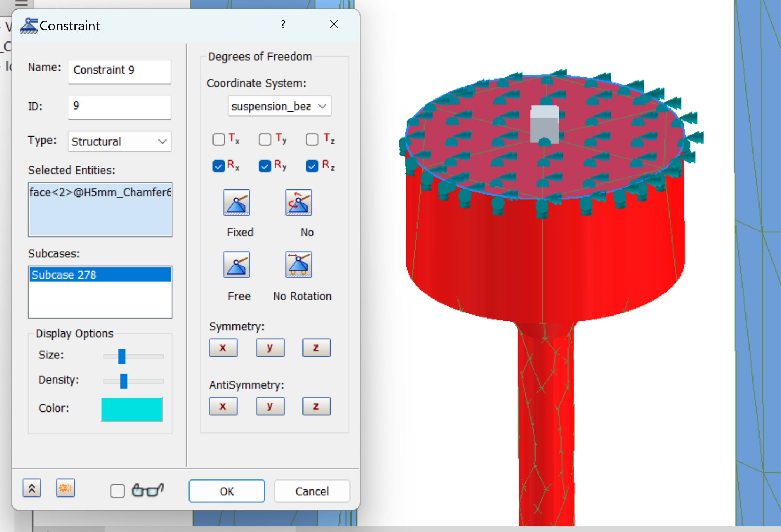Click the dialog help question mark
The height and width of the screenshot is (532, 781).
tap(283, 24)
